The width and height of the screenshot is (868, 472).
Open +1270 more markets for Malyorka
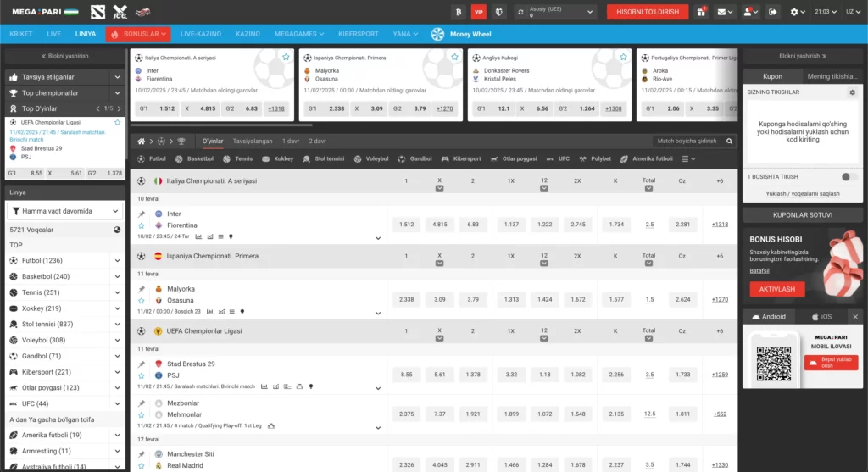pyautogui.click(x=720, y=299)
